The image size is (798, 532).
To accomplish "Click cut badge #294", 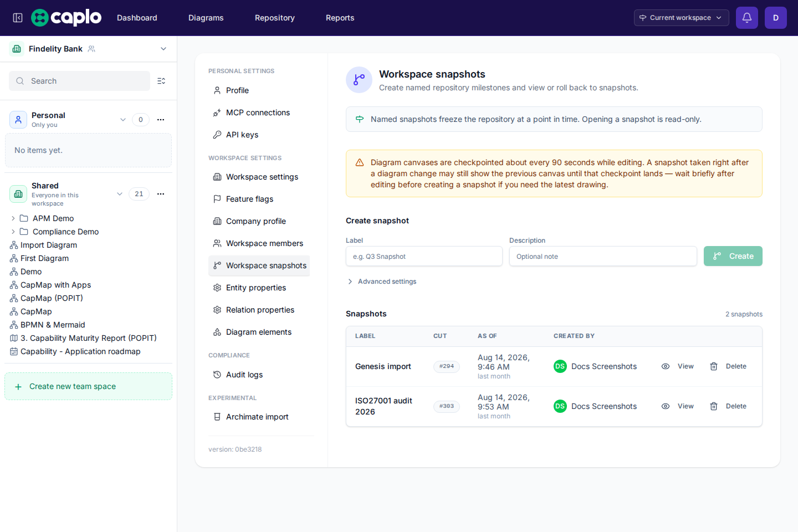I will click(447, 366).
